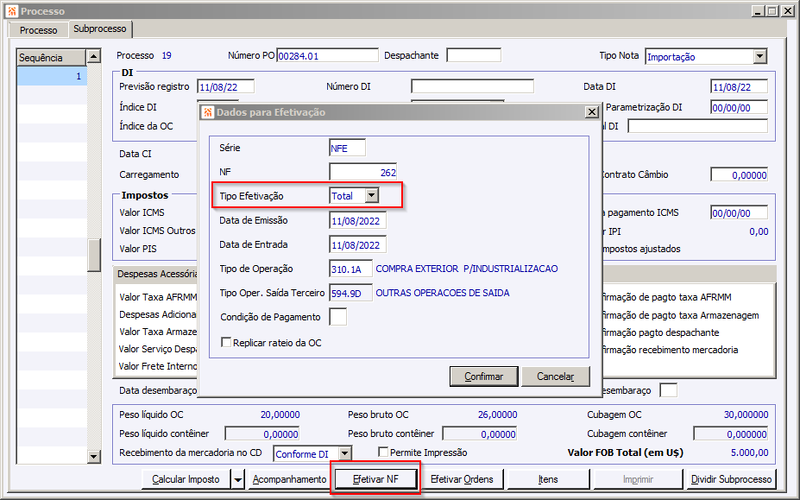Viewport: 800px width, 500px height.
Task: Click the Efetivar Ordens button
Action: pos(462,479)
